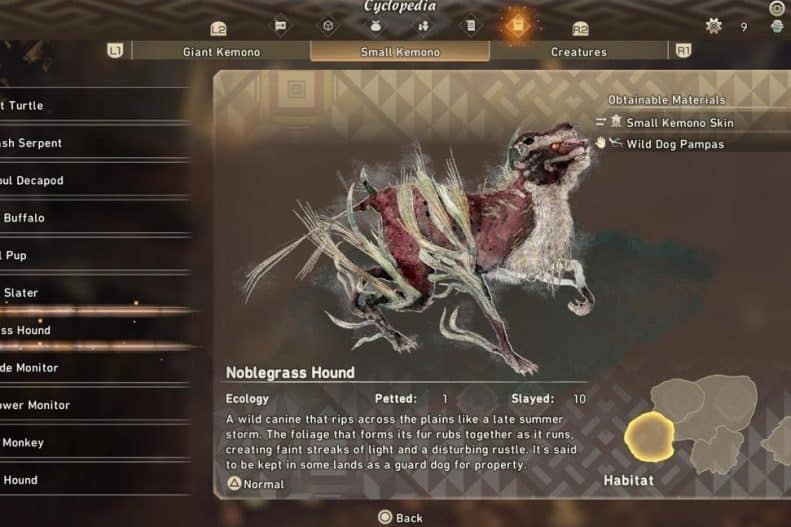Click the glowing Cyclopedia book icon
This screenshot has width=791, height=527.
coord(518,25)
